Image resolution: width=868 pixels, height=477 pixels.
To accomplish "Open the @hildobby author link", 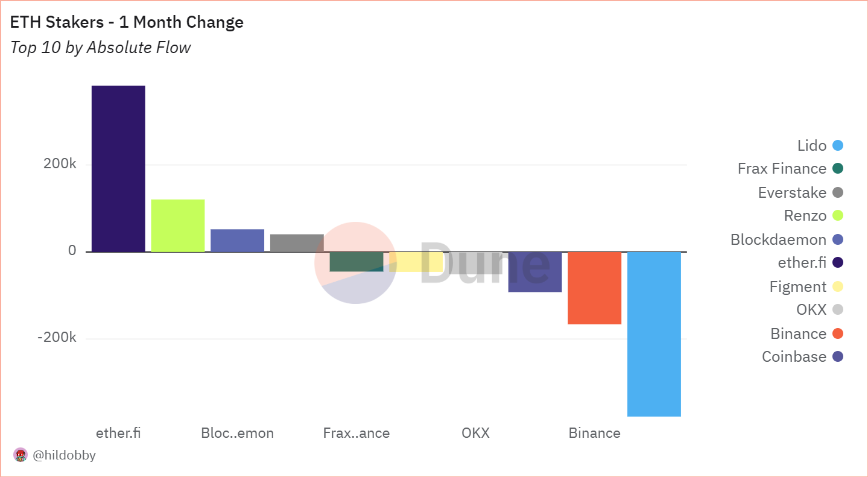I will 64,455.
